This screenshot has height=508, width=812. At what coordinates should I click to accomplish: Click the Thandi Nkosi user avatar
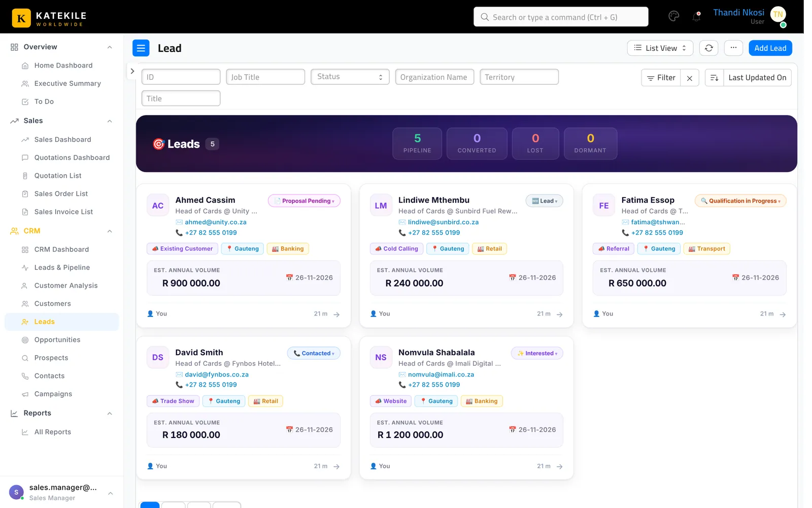778,15
